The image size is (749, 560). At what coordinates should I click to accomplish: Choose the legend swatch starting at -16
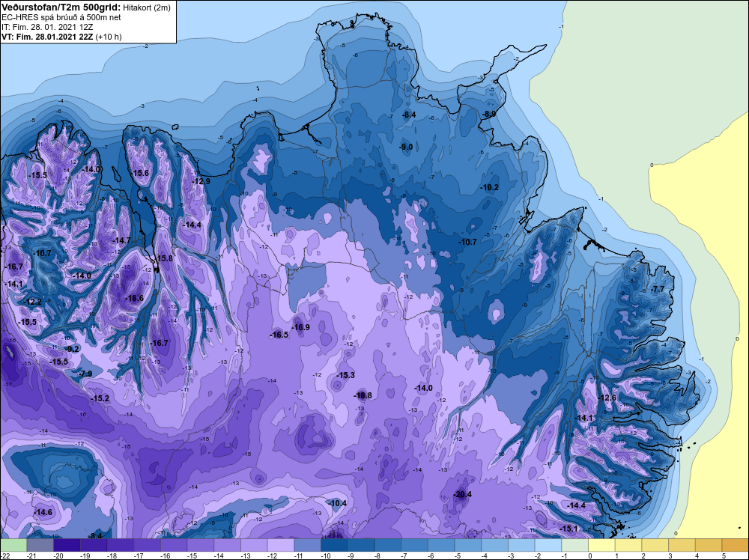(174, 545)
